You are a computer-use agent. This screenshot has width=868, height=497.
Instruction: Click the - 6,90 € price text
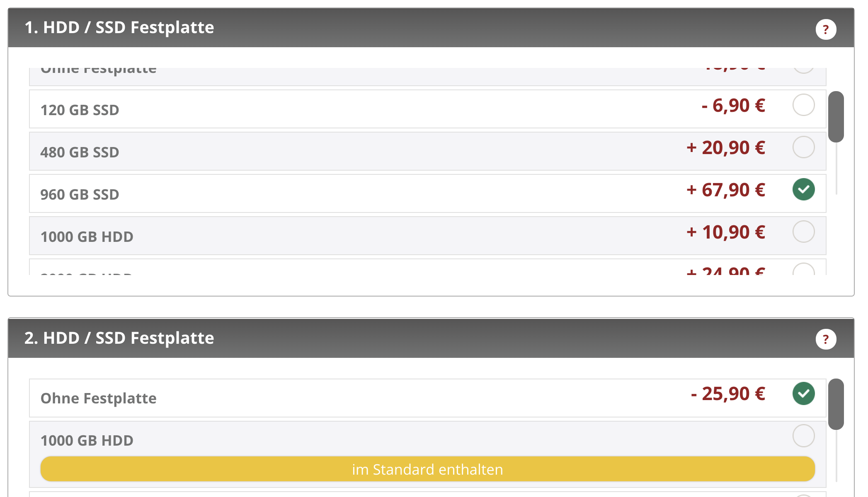coord(733,105)
